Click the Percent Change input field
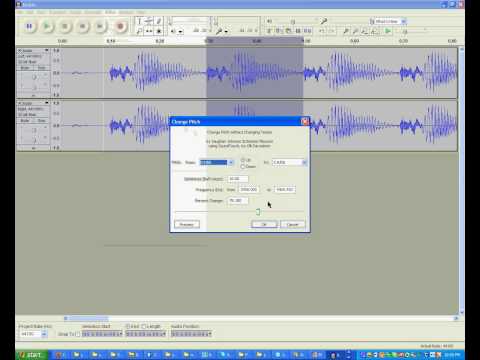The height and width of the screenshot is (360, 480). click(x=238, y=200)
